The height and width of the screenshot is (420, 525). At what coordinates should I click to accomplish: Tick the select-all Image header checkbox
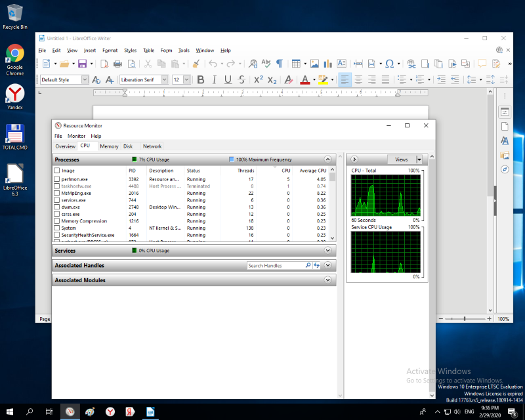[x=57, y=171]
